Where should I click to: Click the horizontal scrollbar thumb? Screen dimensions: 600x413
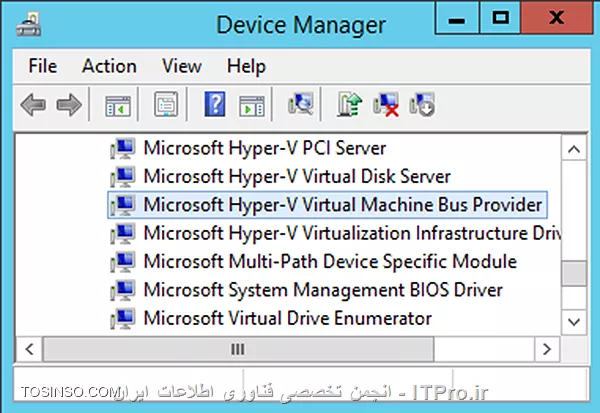pyautogui.click(x=238, y=349)
